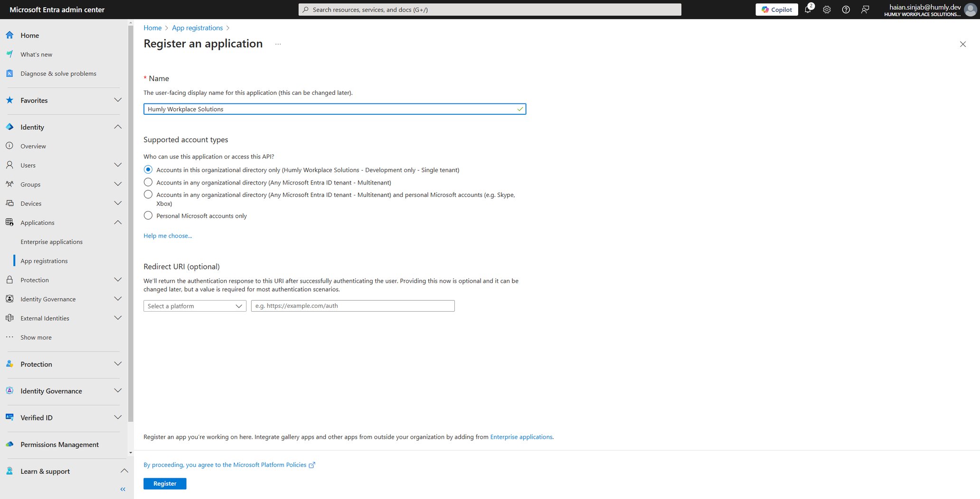Image resolution: width=980 pixels, height=499 pixels.
Task: Click the Diagnose & solve problems icon
Action: click(x=9, y=73)
